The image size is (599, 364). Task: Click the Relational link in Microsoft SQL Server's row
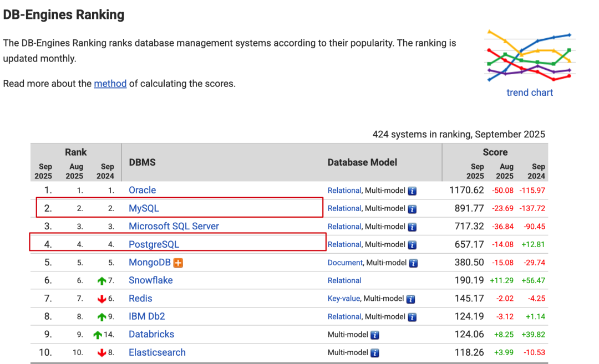[x=344, y=227]
